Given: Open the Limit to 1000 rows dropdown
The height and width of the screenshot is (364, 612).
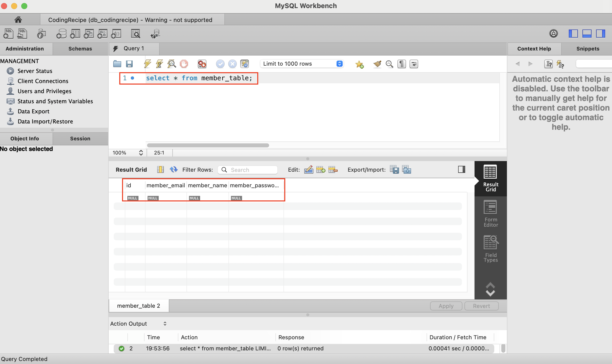Looking at the screenshot, I should tap(302, 64).
